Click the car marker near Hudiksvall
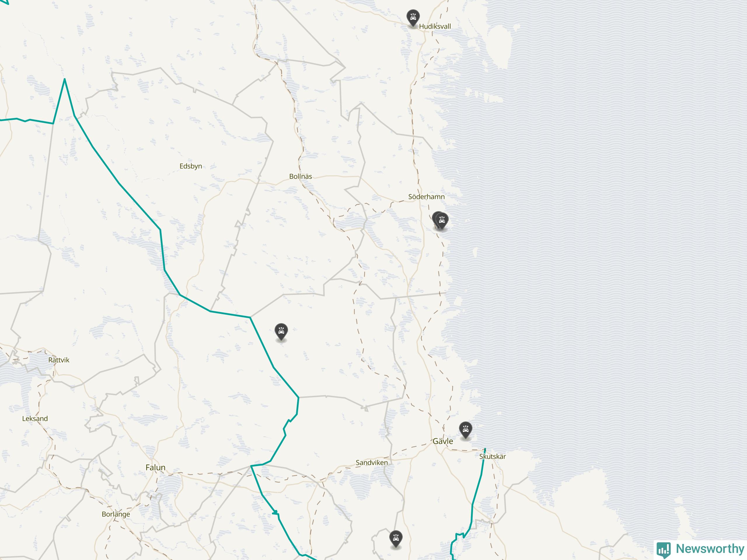Viewport: 747px width, 560px height. (413, 18)
